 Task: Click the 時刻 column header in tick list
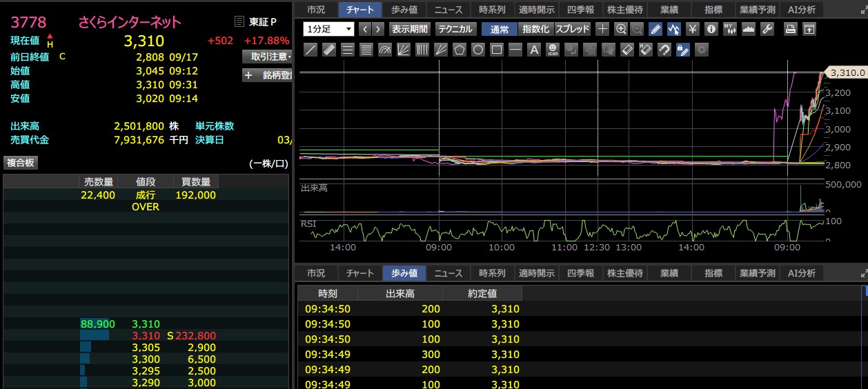328,293
